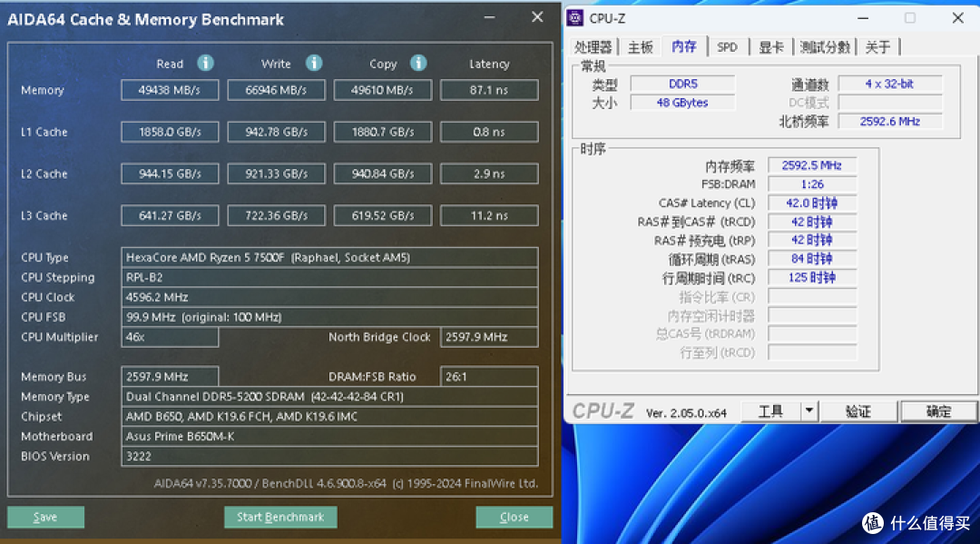Screen dimensions: 980x544
Task: Open the 关于 tab in CPU-Z
Action: tap(877, 46)
